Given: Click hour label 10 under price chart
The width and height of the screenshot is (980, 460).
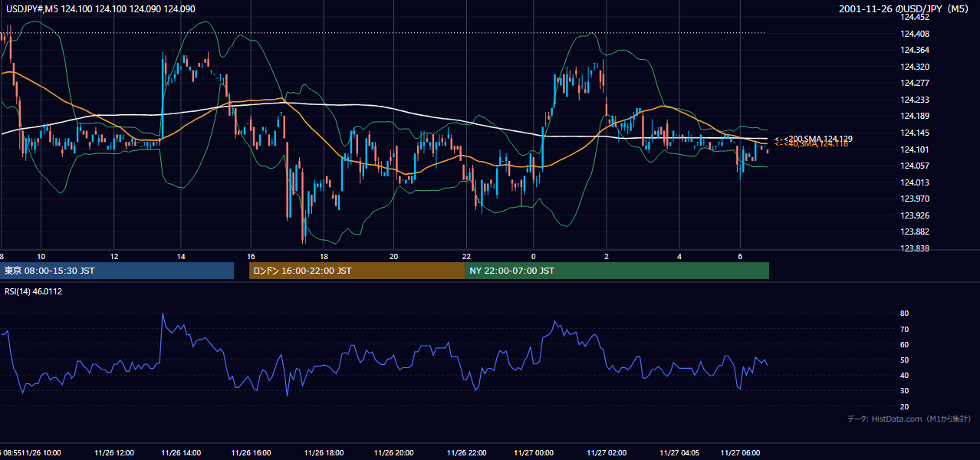Looking at the screenshot, I should tap(41, 256).
